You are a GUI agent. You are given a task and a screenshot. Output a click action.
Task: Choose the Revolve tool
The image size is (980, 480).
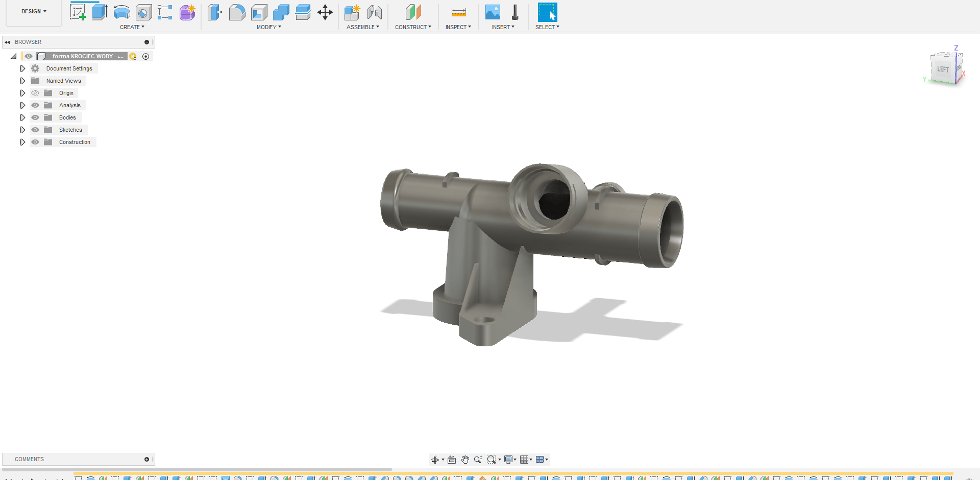pos(121,12)
